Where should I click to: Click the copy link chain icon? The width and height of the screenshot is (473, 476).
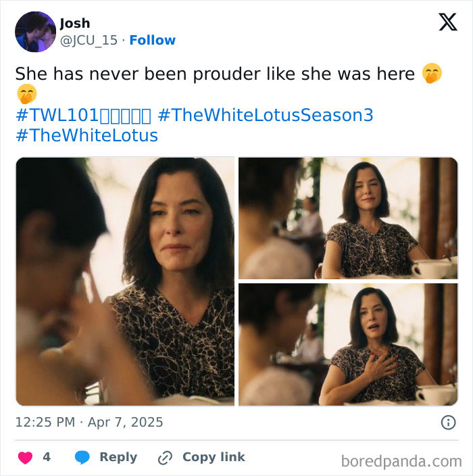coord(165,458)
